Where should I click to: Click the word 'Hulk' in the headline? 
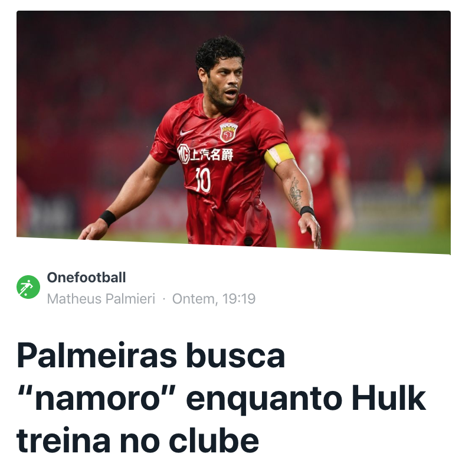[389, 398]
